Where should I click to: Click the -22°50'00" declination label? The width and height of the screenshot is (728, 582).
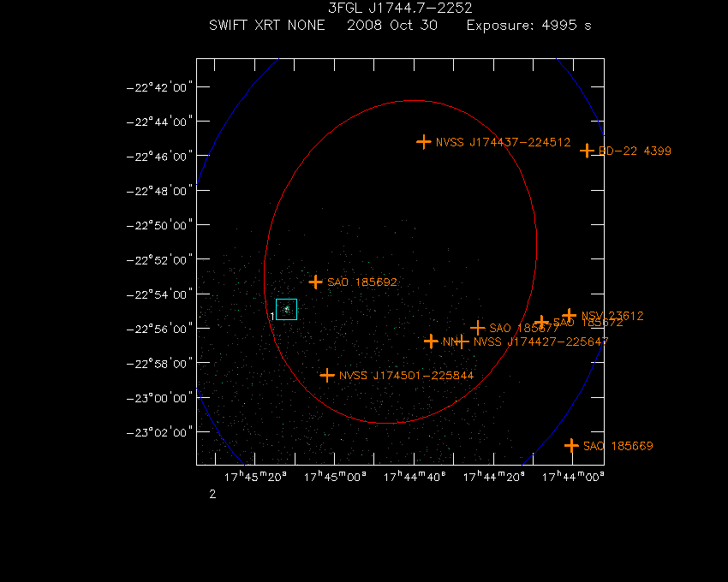coord(159,226)
